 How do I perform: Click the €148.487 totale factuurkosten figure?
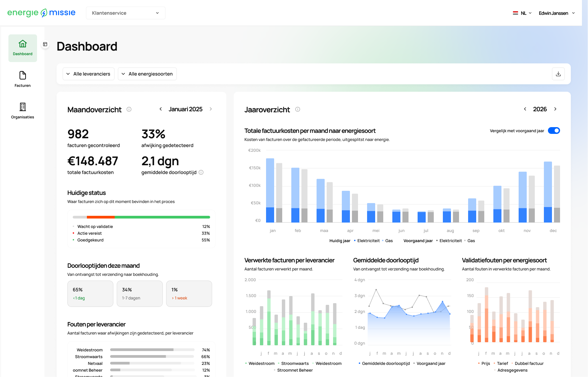point(93,161)
